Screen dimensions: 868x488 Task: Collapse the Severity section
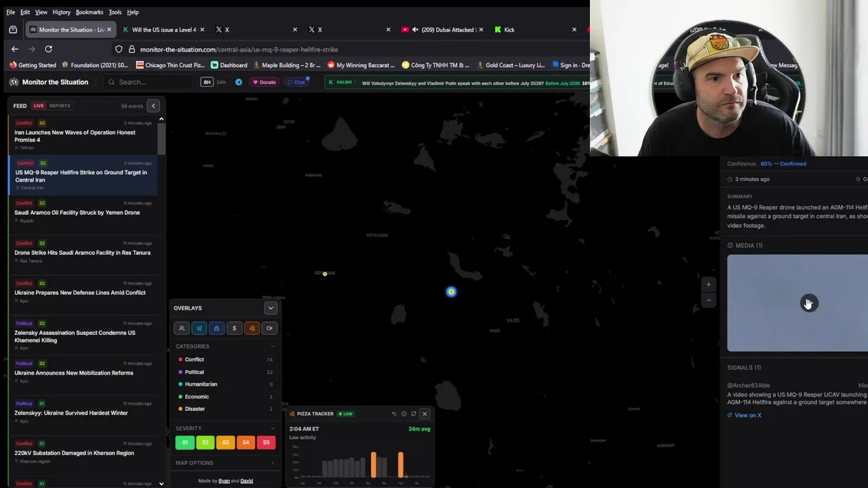pyautogui.click(x=273, y=428)
